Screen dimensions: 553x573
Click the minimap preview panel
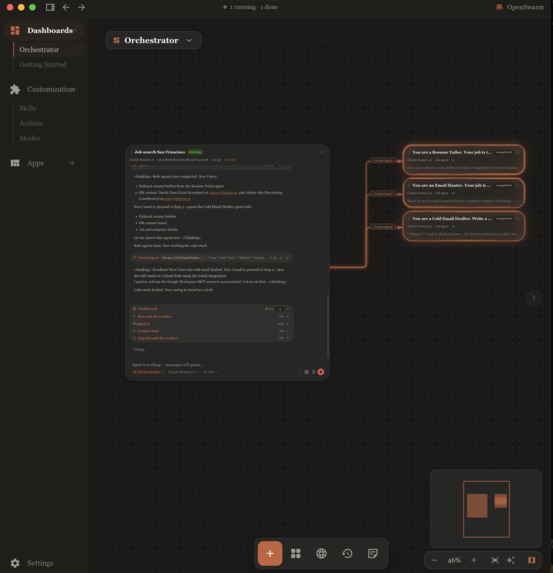pos(486,508)
